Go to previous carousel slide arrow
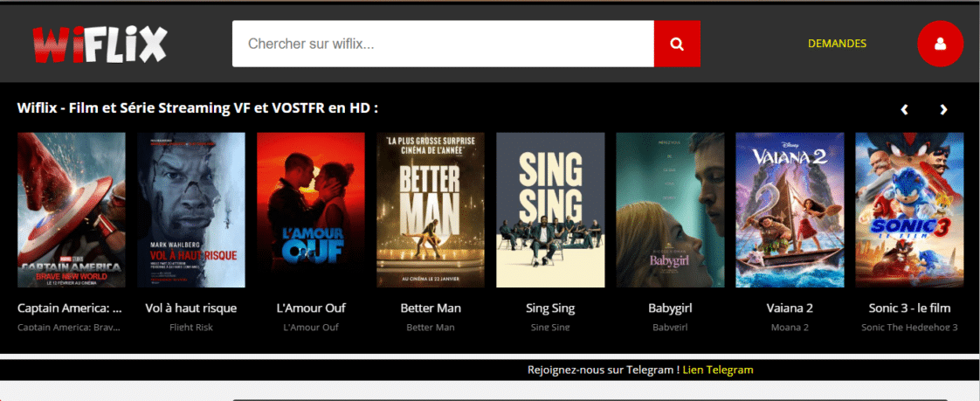 click(905, 109)
